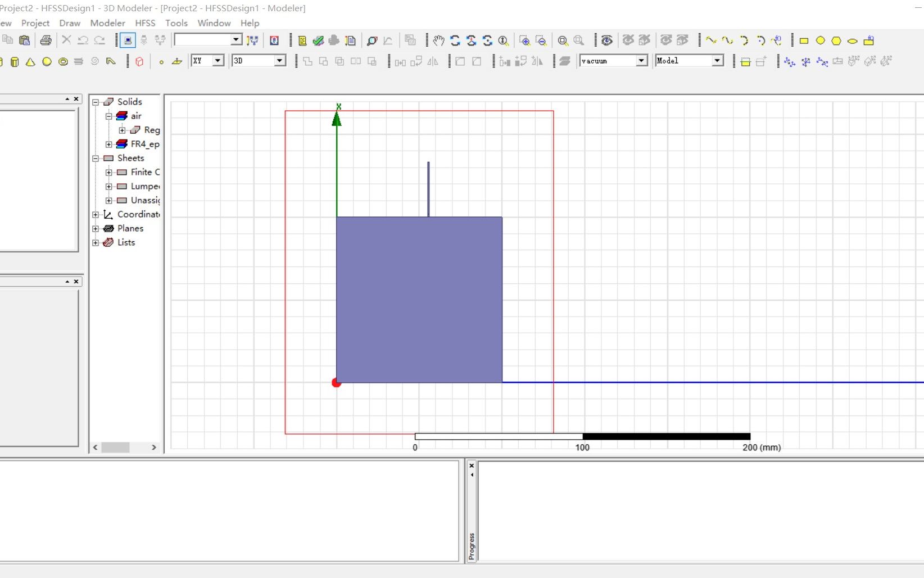Click the Fit All view icon
924x578 pixels.
pyautogui.click(x=563, y=40)
